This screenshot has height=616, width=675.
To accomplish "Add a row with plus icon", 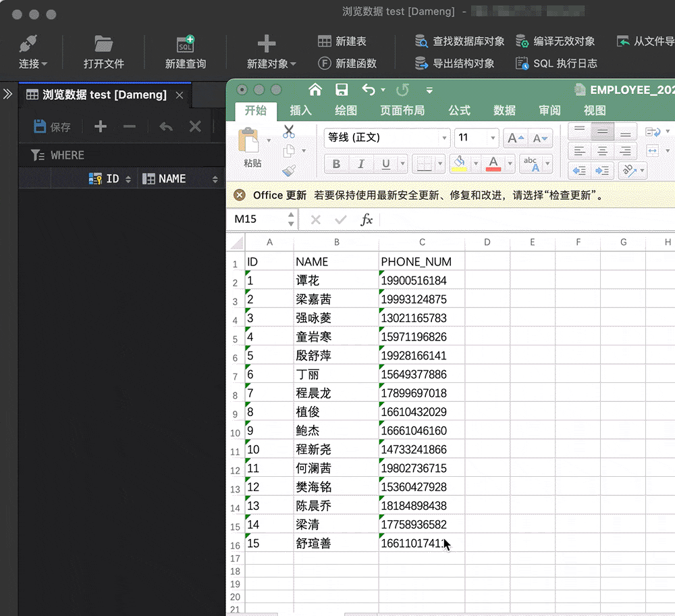I will tap(101, 127).
